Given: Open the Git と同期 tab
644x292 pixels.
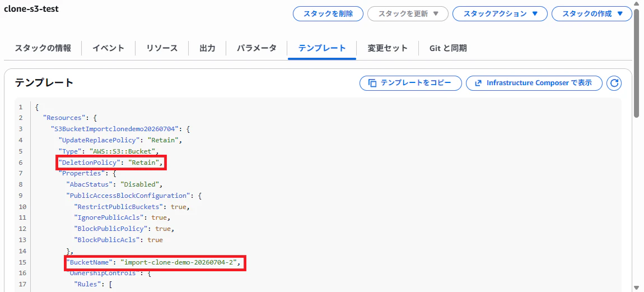Looking at the screenshot, I should [448, 48].
